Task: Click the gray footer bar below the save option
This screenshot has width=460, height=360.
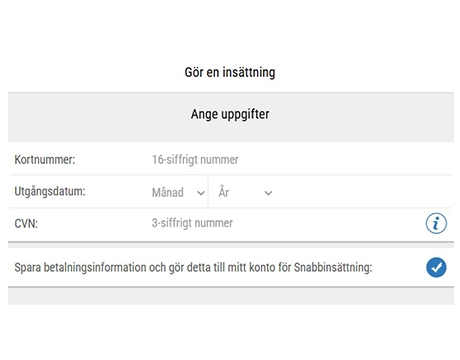Action: [x=231, y=296]
